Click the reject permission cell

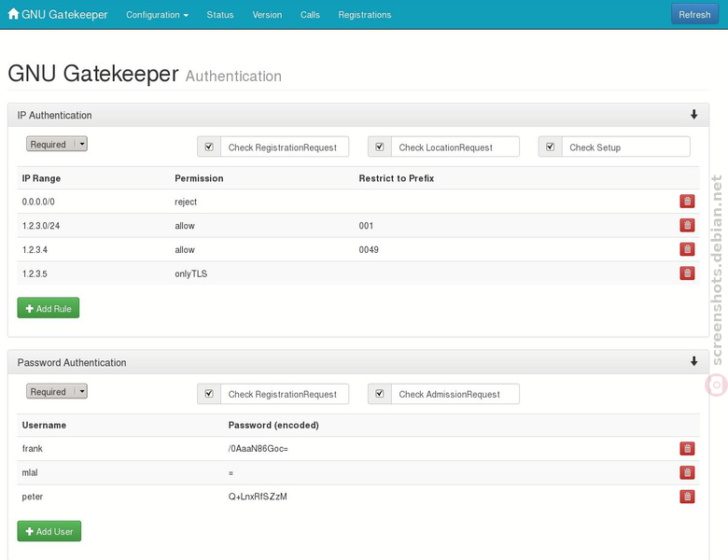point(186,202)
